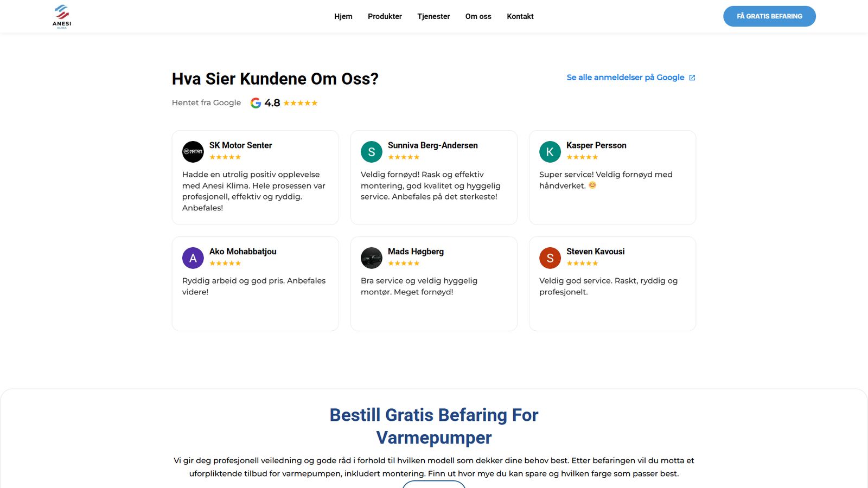Select Kontakt in the navbar
The image size is (868, 488).
tap(520, 16)
